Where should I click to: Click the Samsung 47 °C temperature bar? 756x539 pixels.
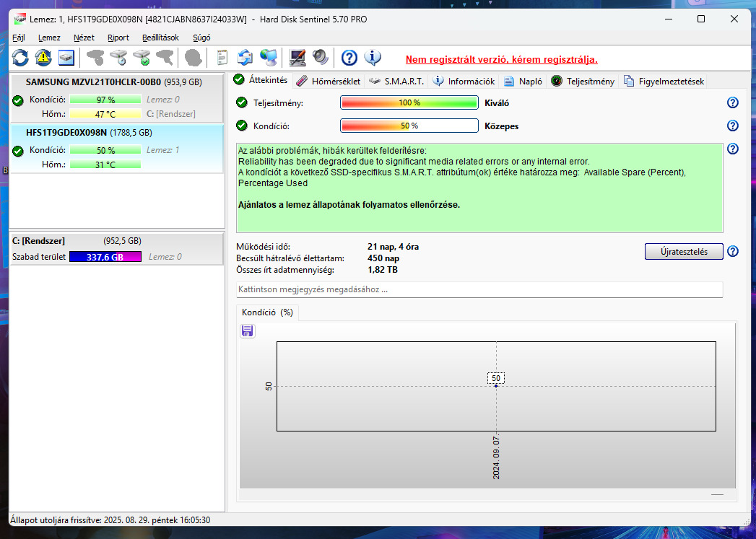[105, 114]
